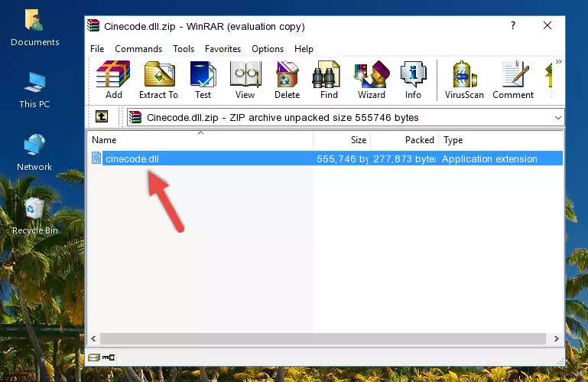Click the horizontal scrollbar left arrow
The height and width of the screenshot is (382, 588).
(x=94, y=339)
